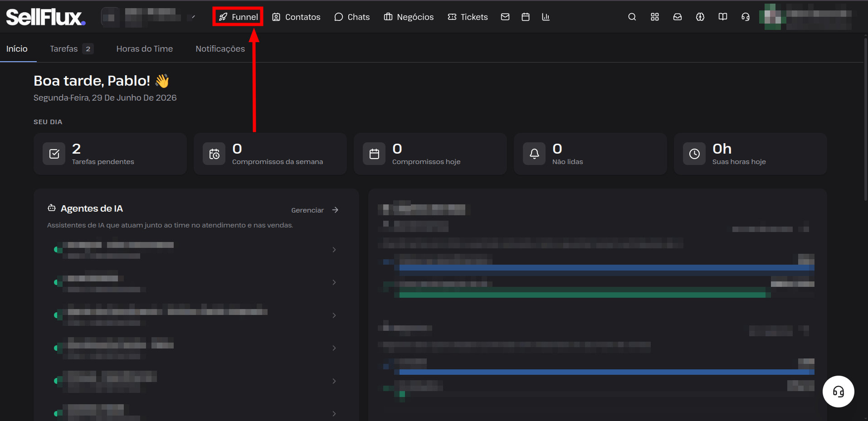Open the Tarefas pendentes card
The height and width of the screenshot is (421, 868).
click(110, 154)
